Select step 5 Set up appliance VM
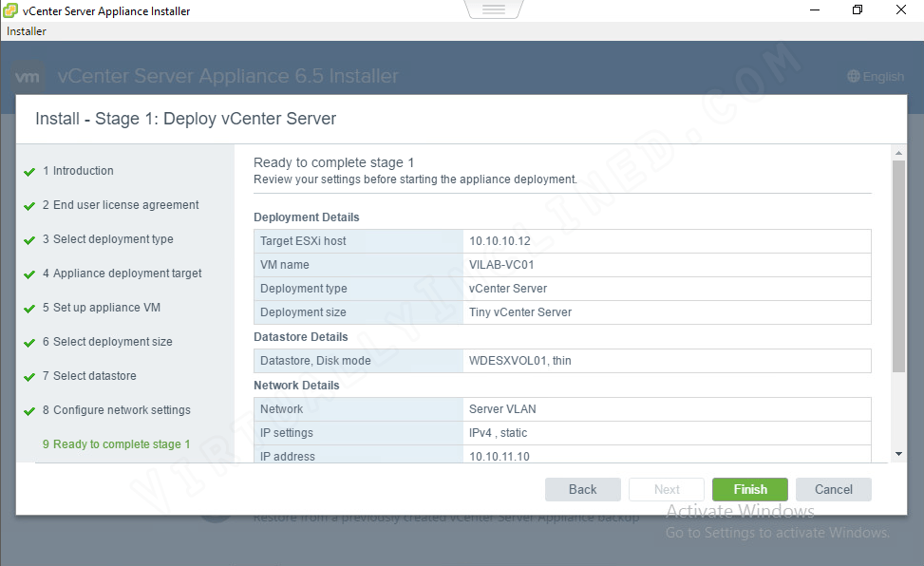Screen dimensions: 924x566 click(102, 308)
